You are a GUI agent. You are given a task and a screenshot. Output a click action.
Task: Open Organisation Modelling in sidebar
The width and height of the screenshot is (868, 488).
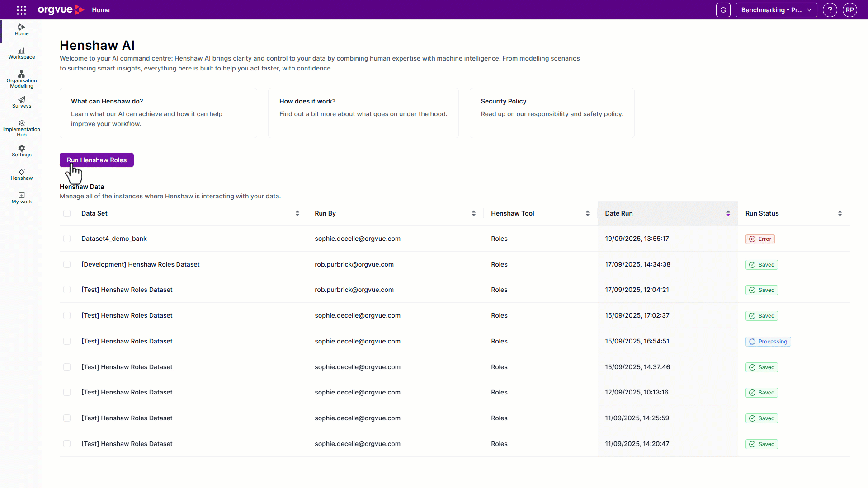(22, 80)
